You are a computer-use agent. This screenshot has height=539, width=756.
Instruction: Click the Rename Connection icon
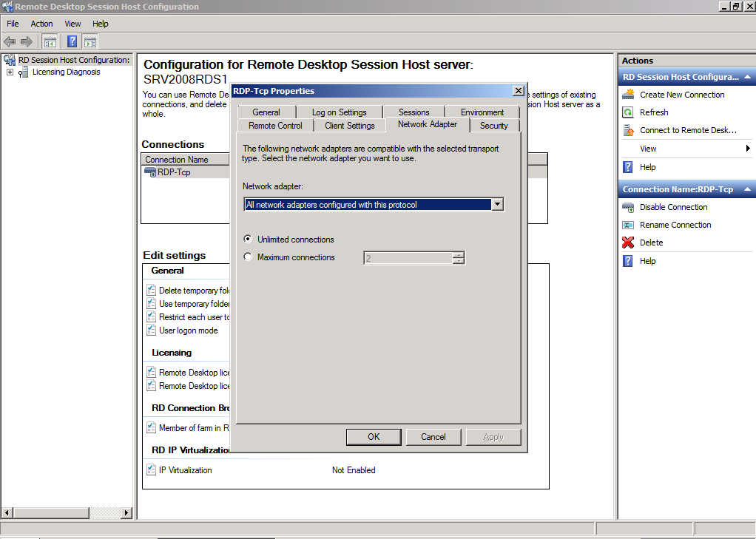coord(628,226)
